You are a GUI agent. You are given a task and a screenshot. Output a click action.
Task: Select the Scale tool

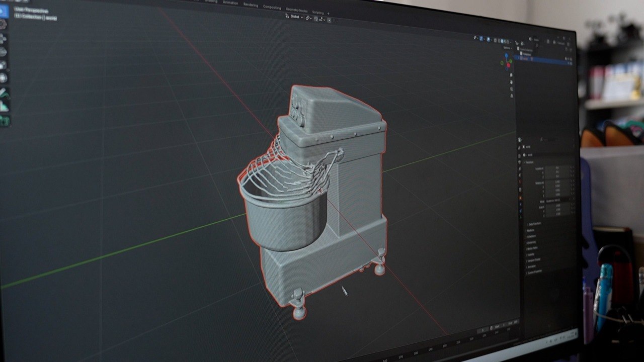pyautogui.click(x=3, y=65)
